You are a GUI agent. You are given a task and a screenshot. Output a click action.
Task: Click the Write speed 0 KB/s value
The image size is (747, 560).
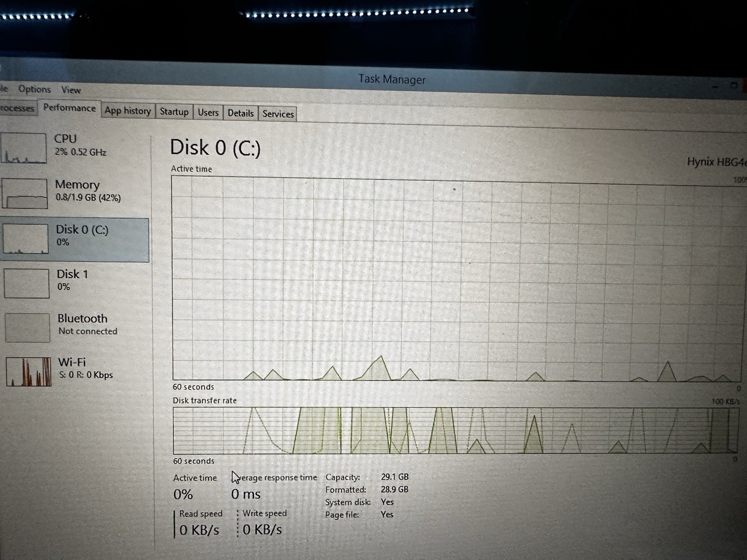pyautogui.click(x=262, y=530)
